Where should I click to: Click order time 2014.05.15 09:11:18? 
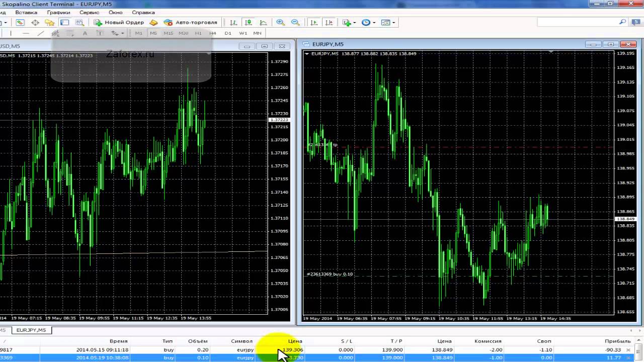pos(103,349)
